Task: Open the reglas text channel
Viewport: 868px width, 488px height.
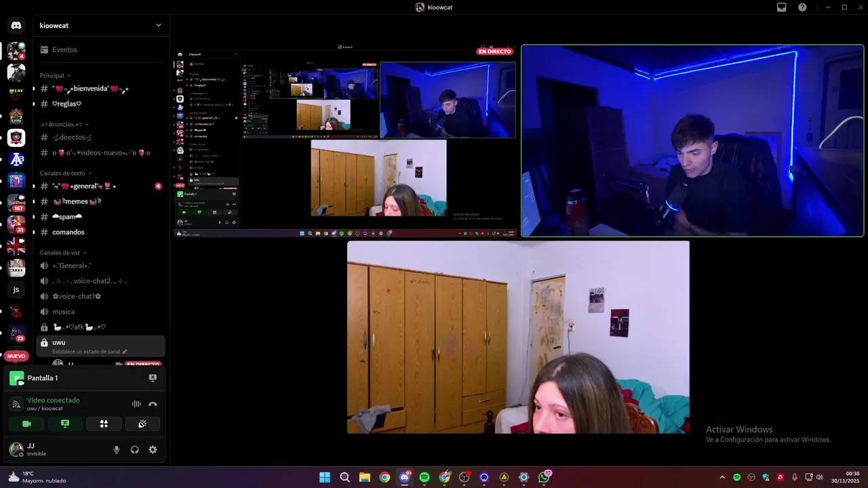Action: click(101, 104)
